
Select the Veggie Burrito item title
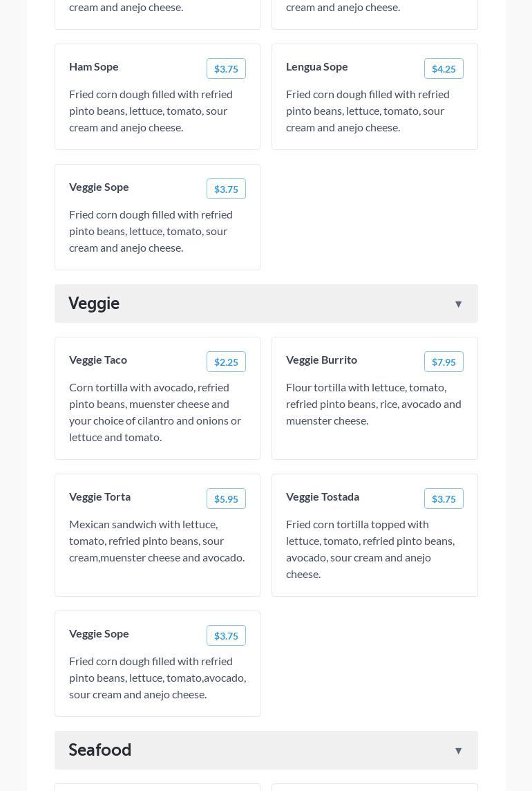(x=322, y=360)
